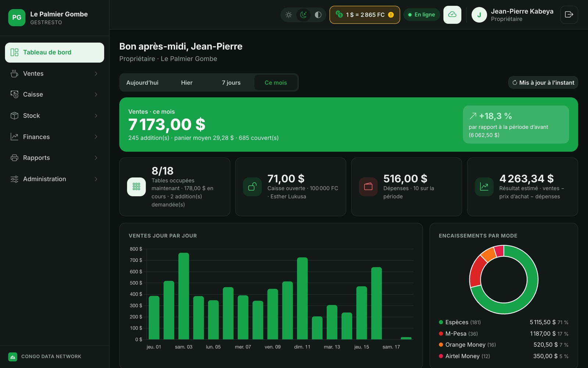This screenshot has height=368, width=588.
Task: Switch to light theme sun icon
Action: click(289, 15)
